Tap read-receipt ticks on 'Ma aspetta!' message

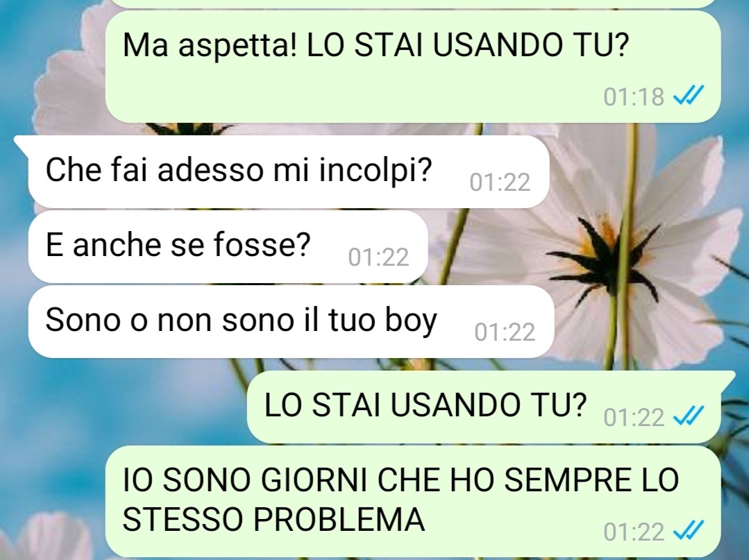[689, 96]
